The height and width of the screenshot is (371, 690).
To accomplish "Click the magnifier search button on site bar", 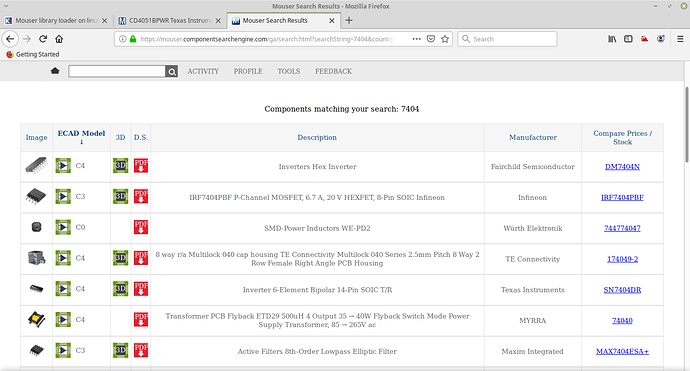I will tap(172, 71).
